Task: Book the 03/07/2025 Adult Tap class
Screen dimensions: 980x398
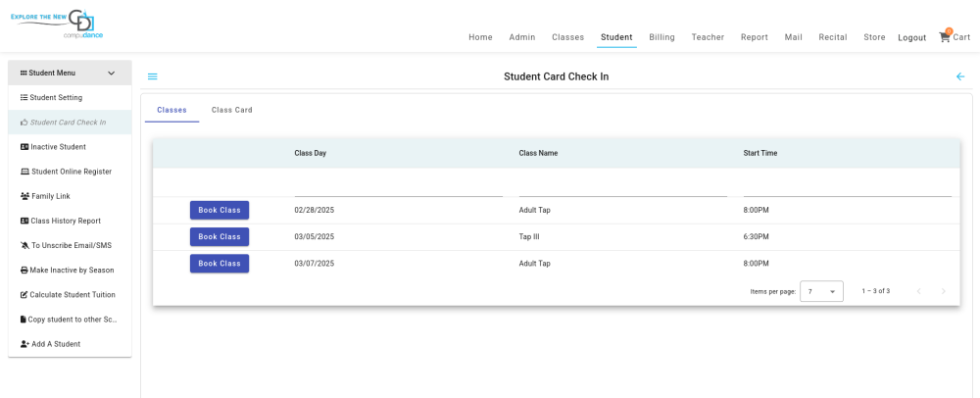Action: coord(220,264)
